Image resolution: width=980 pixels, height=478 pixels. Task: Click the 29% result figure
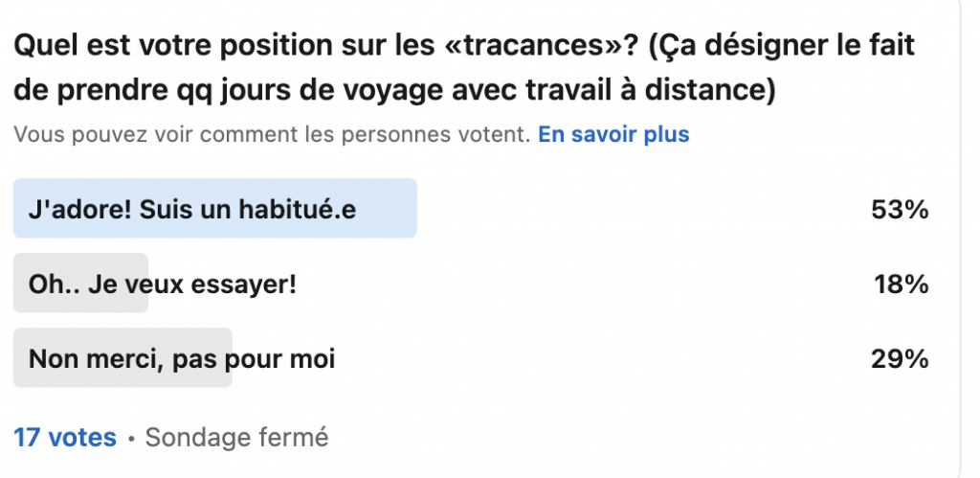coord(900,359)
